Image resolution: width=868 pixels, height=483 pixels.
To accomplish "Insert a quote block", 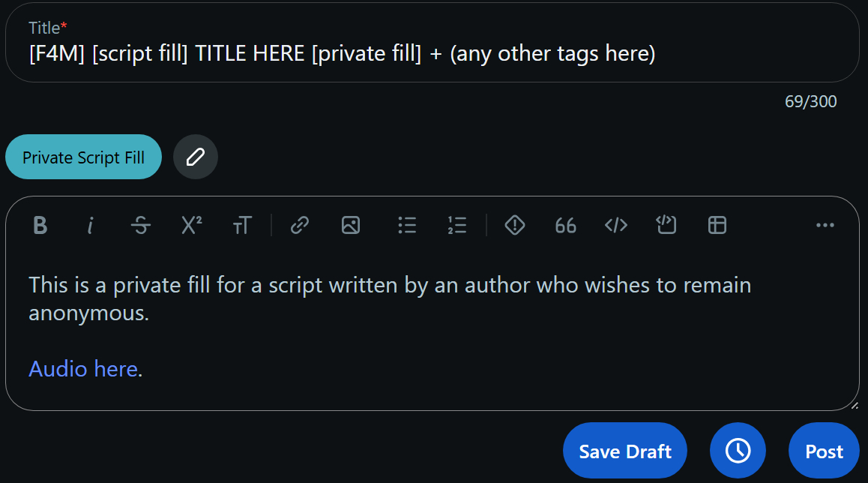I will (565, 225).
